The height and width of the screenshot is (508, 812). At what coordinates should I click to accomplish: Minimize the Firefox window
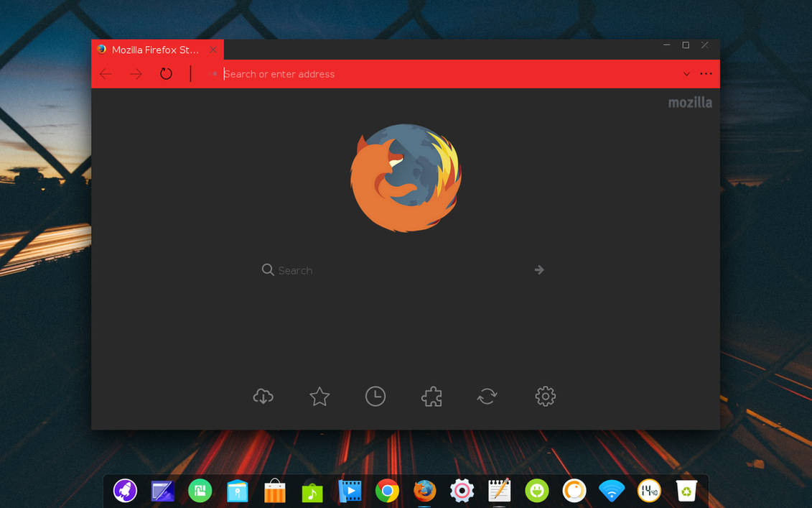(667, 45)
